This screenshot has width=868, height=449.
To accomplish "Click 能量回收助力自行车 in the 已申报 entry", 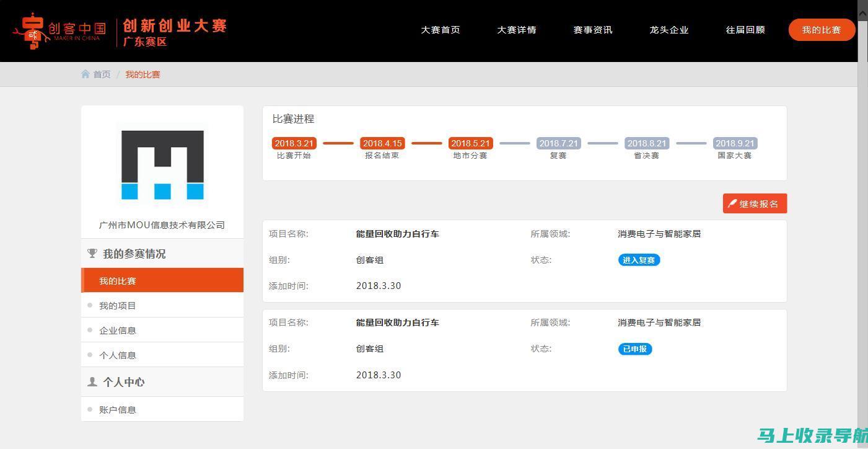I will point(397,322).
